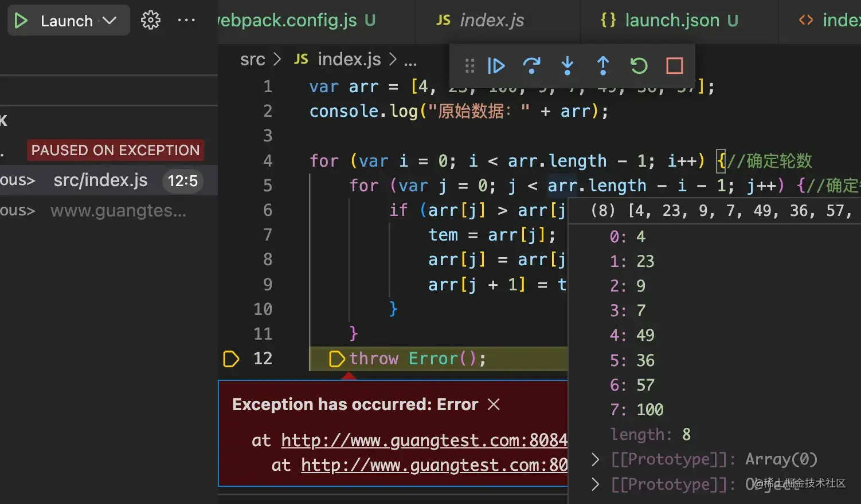Open the second guangtest.com stack link
Screen dimensions: 861x504
434,465
